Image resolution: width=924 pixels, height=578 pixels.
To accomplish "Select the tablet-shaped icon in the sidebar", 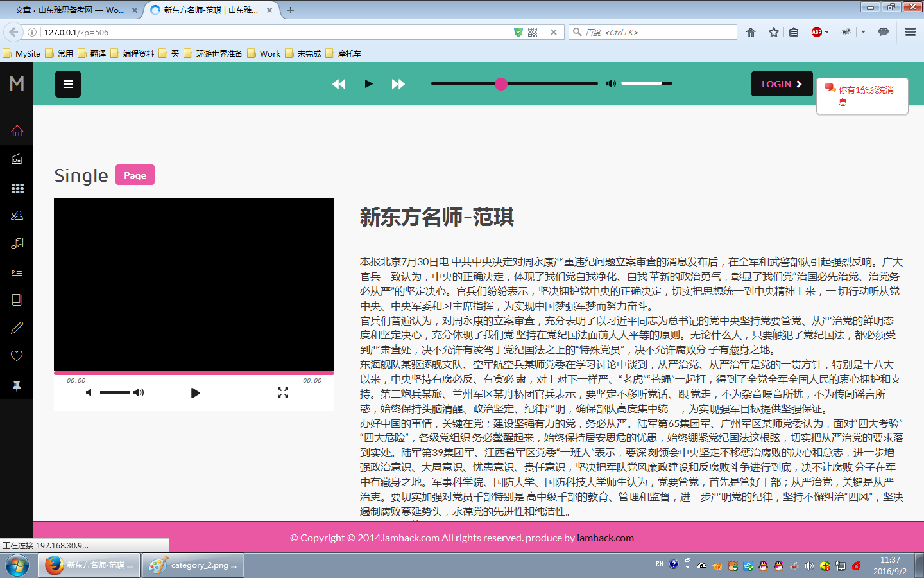I will tap(17, 300).
